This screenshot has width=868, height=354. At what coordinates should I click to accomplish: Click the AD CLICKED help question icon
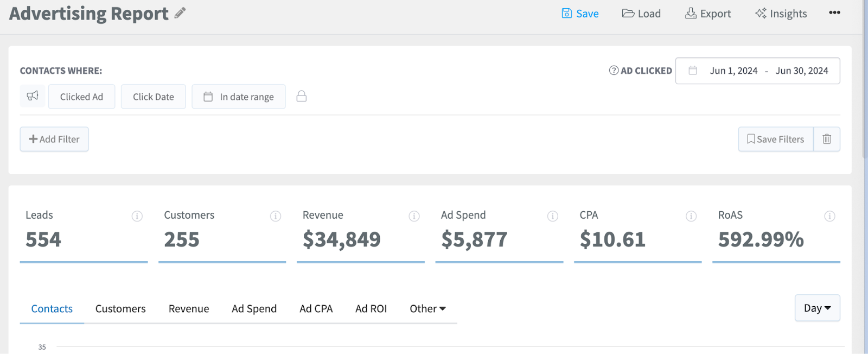click(x=614, y=71)
